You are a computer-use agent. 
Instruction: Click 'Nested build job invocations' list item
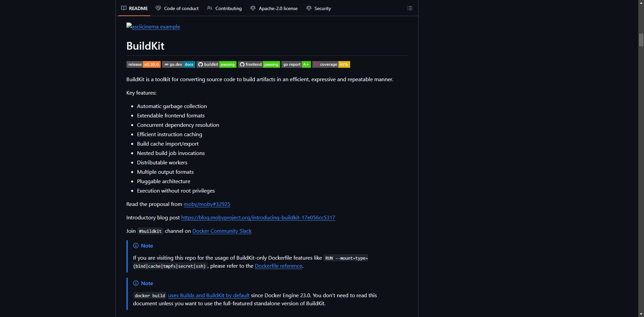pos(171,153)
